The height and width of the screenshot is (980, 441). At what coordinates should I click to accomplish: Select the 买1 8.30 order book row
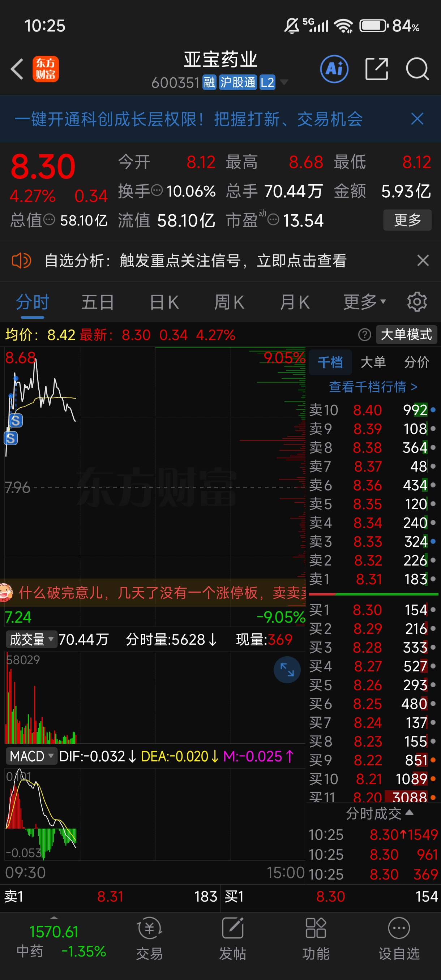(x=373, y=610)
